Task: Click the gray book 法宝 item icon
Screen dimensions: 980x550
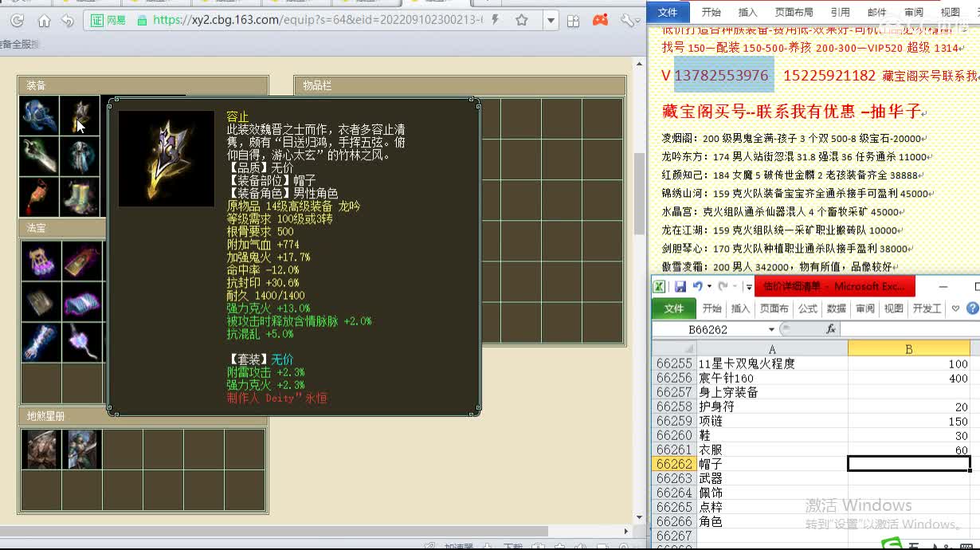Action: pos(41,302)
